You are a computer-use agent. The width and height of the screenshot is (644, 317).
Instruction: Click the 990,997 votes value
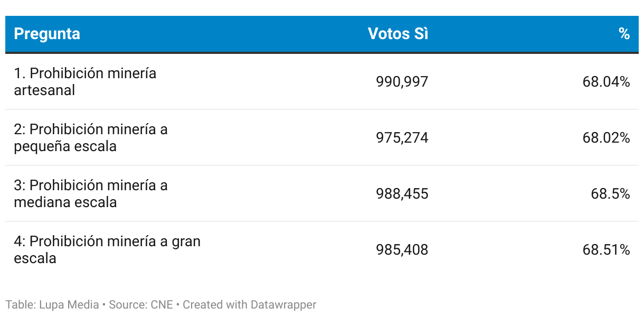402,82
